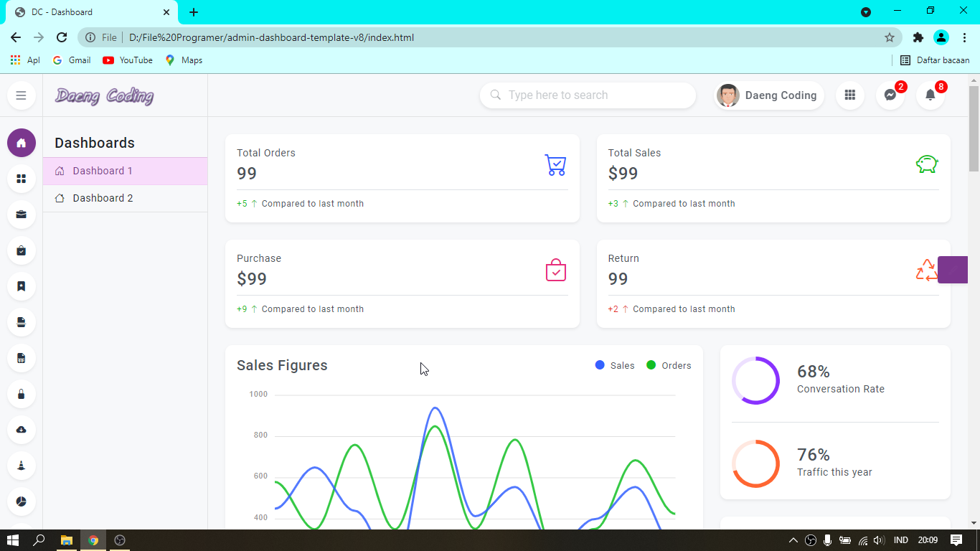Click the cloud download sidebar icon

coord(21,430)
